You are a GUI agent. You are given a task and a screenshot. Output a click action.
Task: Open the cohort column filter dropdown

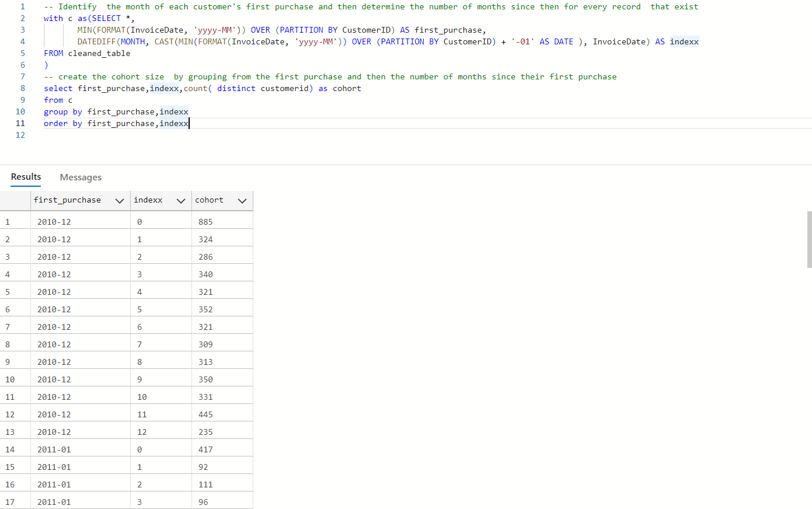[242, 200]
